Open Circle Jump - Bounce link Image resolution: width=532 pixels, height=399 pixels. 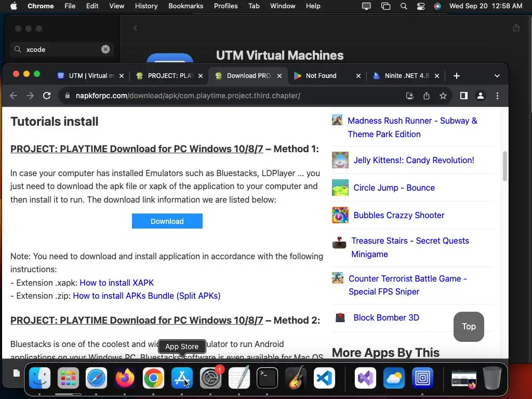point(394,188)
